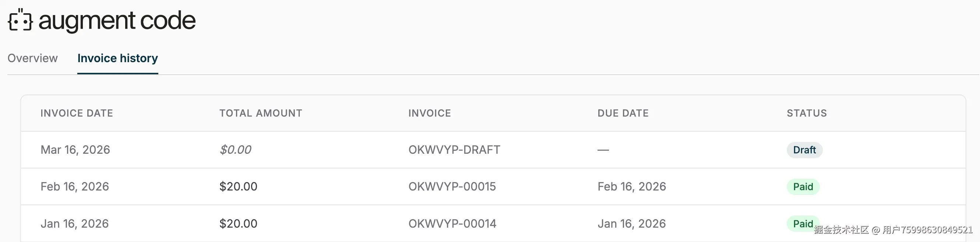Select the Invoice history tab
The height and width of the screenshot is (242, 980).
(117, 58)
